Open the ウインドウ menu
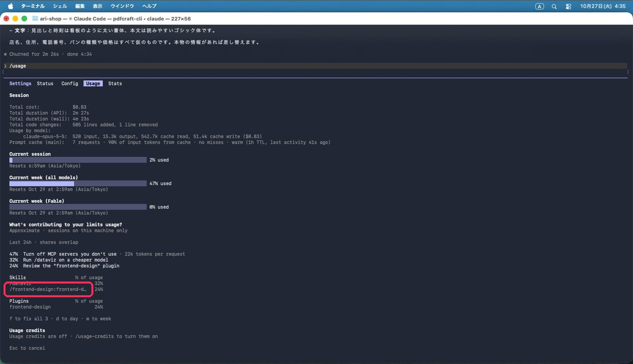Screen dimensions: 633x364 (x=122, y=6)
